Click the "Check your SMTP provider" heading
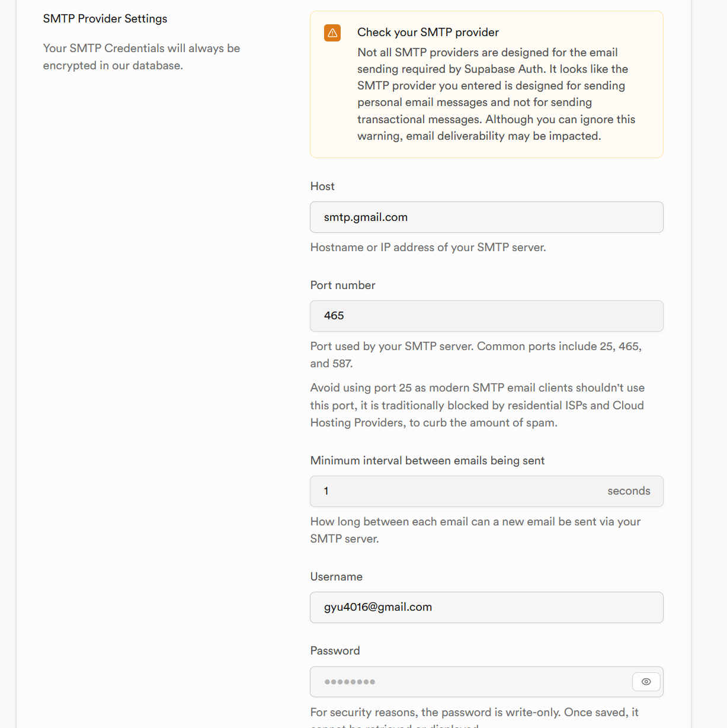This screenshot has width=727, height=728. click(428, 32)
